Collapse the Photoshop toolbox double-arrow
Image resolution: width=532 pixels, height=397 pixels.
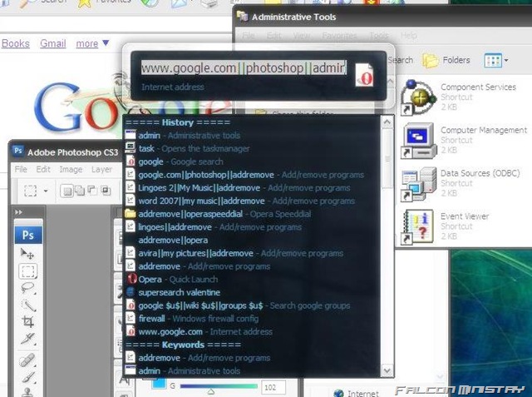tap(18, 212)
